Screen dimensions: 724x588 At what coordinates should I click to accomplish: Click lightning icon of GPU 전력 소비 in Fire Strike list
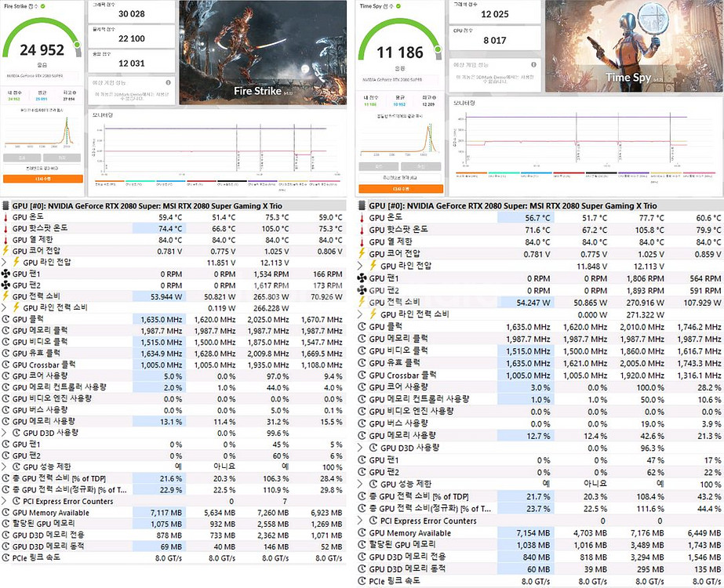pyautogui.click(x=5, y=296)
